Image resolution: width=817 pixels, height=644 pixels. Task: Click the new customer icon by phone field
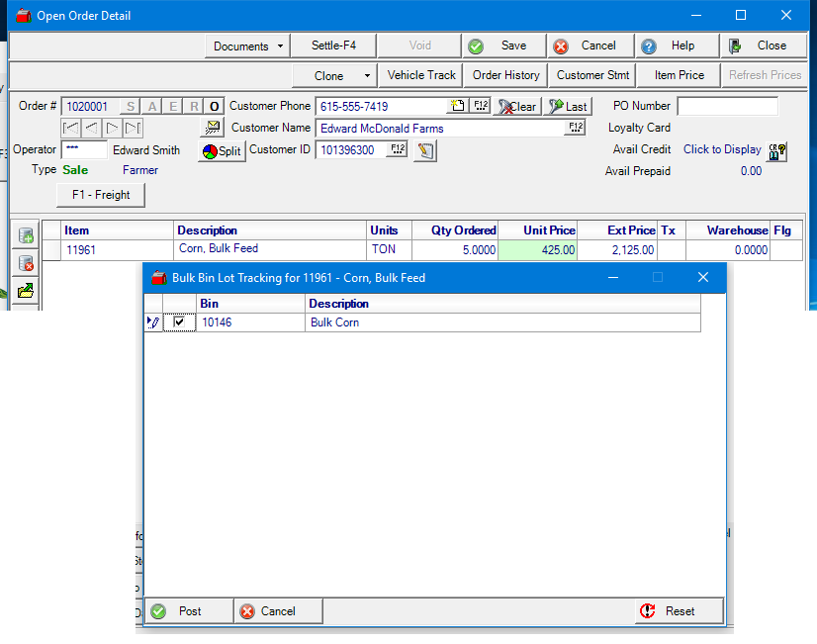click(x=457, y=106)
